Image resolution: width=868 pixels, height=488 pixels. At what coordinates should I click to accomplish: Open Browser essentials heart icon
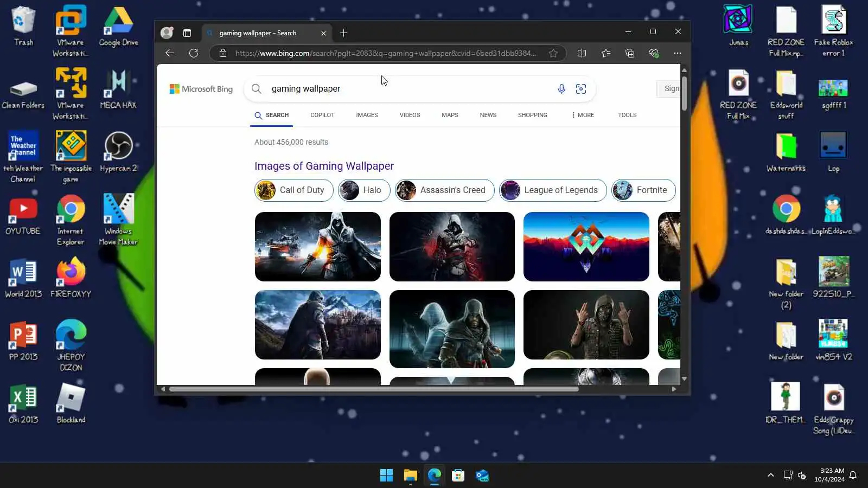[654, 53]
